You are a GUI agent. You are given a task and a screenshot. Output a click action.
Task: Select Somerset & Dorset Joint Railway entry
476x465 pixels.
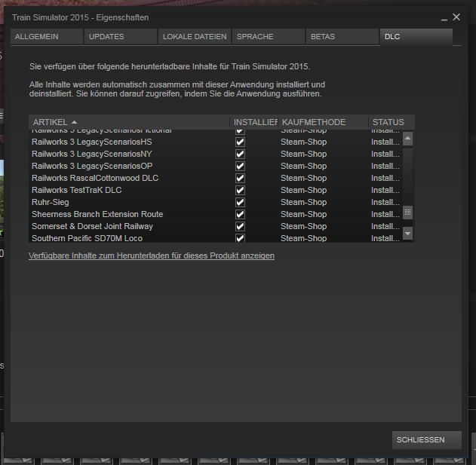(216, 226)
